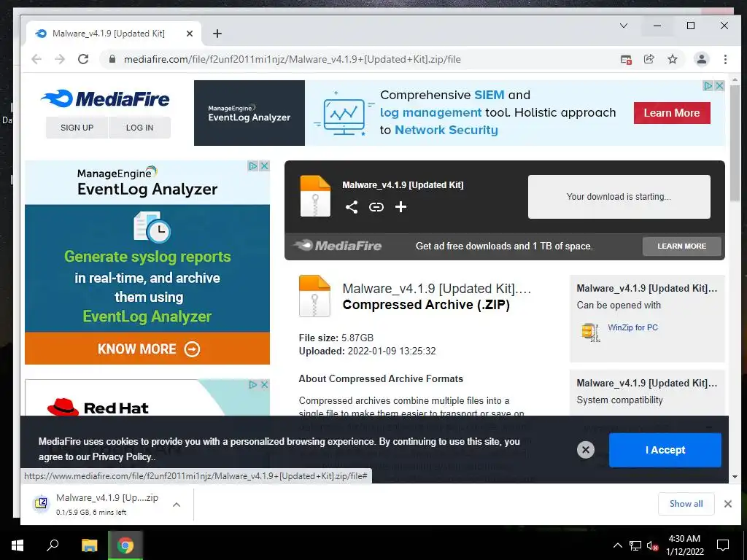The image size is (747, 560).
Task: Click the muted volume tray icon
Action: [653, 545]
